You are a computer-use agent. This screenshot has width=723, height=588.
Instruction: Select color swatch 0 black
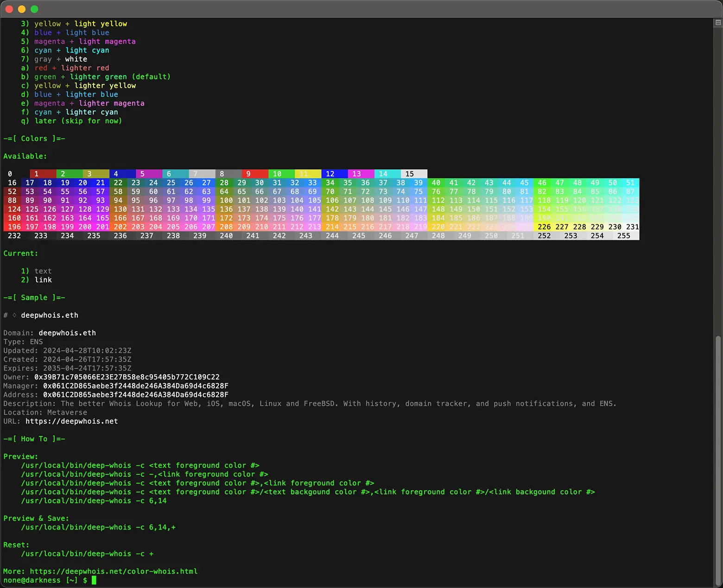[x=9, y=174]
